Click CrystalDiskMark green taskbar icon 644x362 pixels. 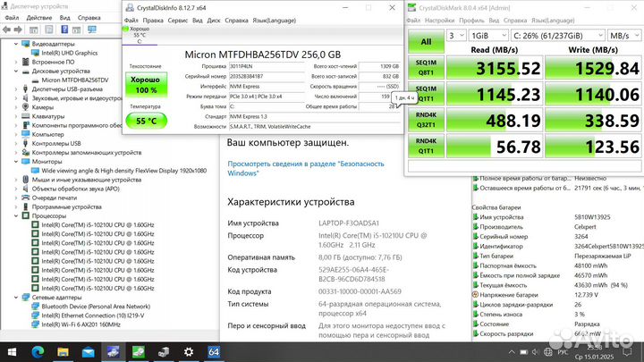(139, 352)
